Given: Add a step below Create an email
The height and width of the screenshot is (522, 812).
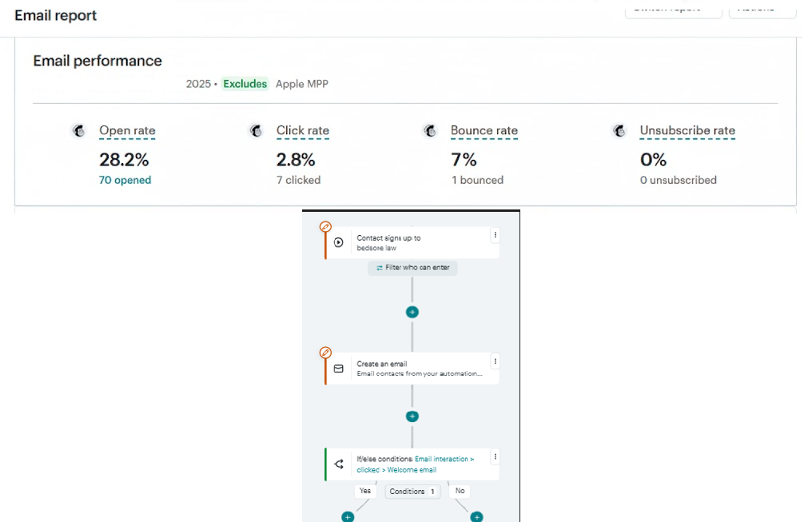Looking at the screenshot, I should click(412, 416).
